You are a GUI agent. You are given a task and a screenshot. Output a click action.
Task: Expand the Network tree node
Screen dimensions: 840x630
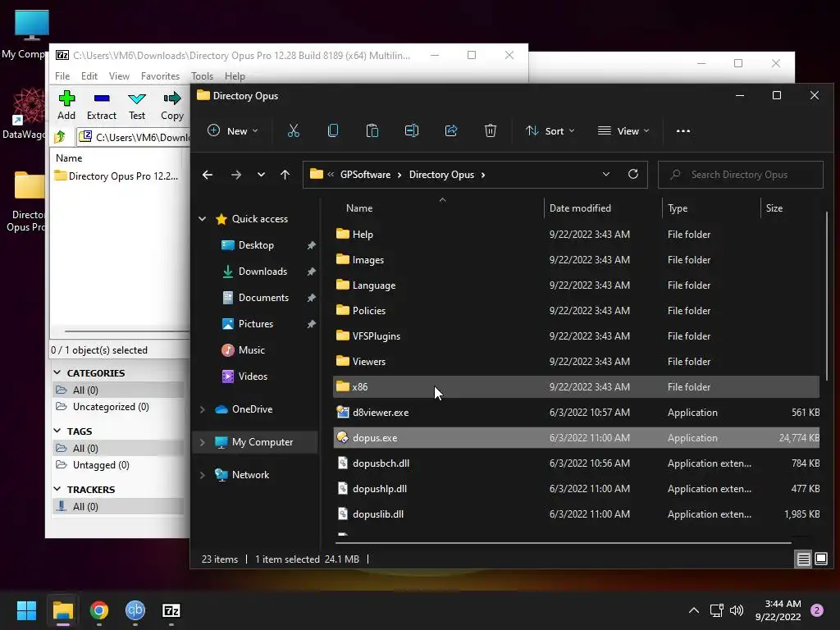point(203,475)
